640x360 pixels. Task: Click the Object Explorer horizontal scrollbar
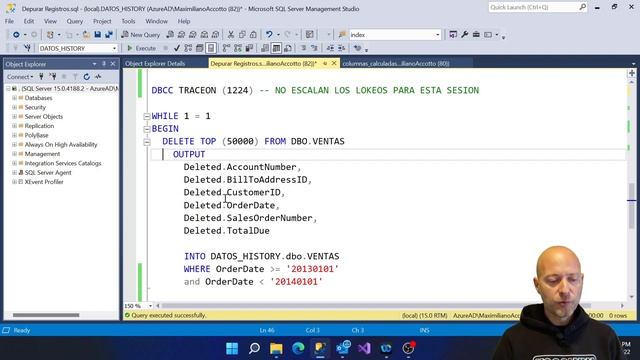(46, 315)
